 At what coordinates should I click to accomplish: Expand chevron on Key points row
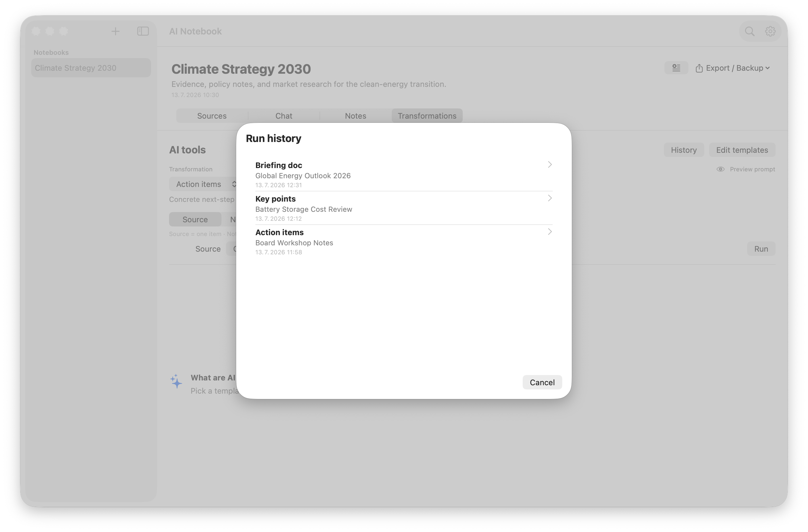[x=550, y=198]
